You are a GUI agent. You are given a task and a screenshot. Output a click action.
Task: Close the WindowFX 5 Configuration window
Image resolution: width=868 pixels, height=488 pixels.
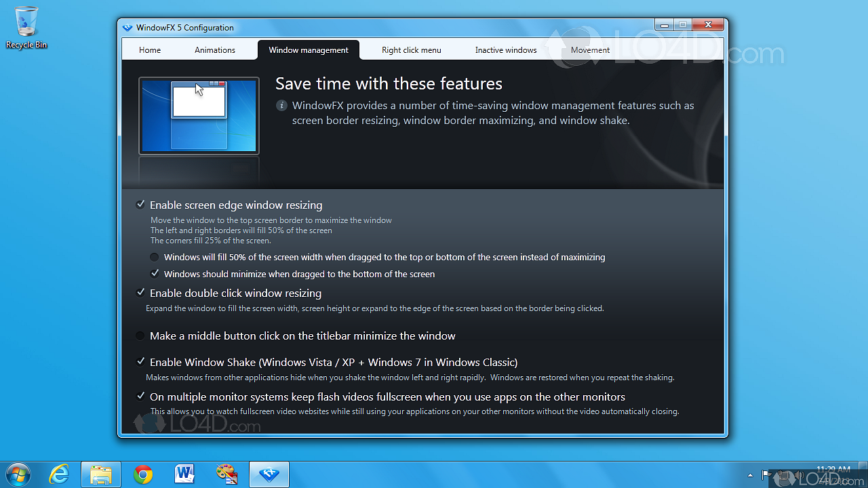pos(707,25)
